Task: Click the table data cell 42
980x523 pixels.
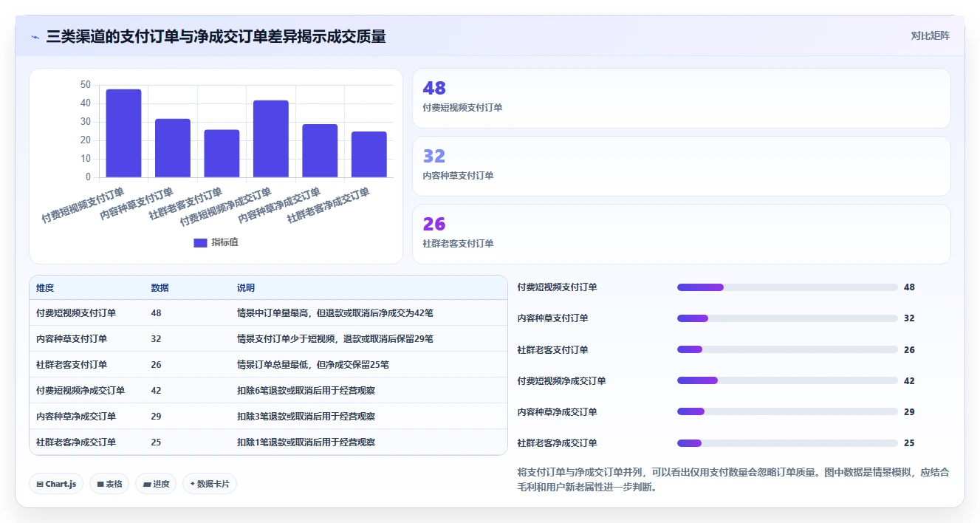Action: coord(156,390)
